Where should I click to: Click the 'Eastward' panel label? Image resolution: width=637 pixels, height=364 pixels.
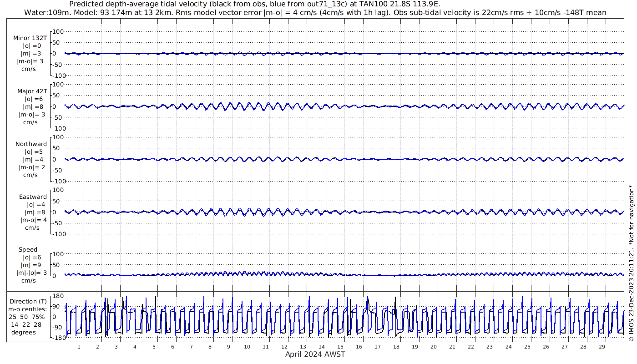click(33, 197)
